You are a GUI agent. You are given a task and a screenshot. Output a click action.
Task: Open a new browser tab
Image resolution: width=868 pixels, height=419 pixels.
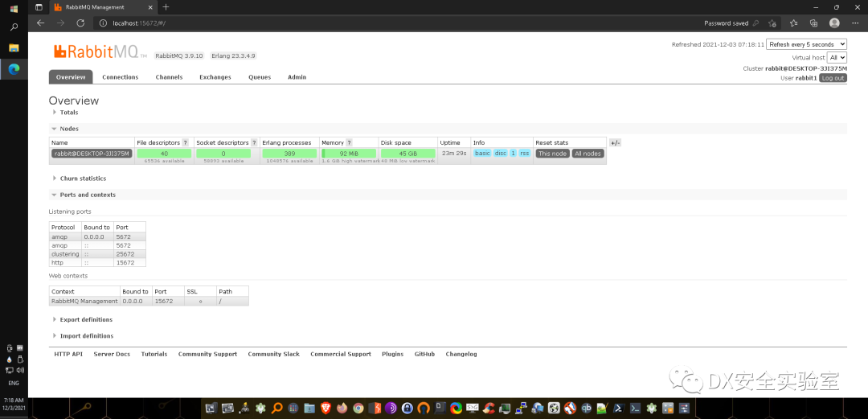point(166,7)
